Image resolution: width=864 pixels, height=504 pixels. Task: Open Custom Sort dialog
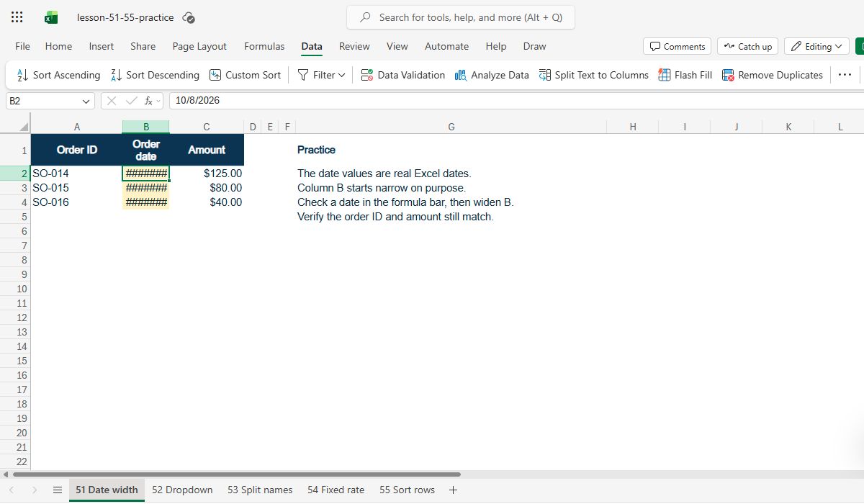click(245, 75)
